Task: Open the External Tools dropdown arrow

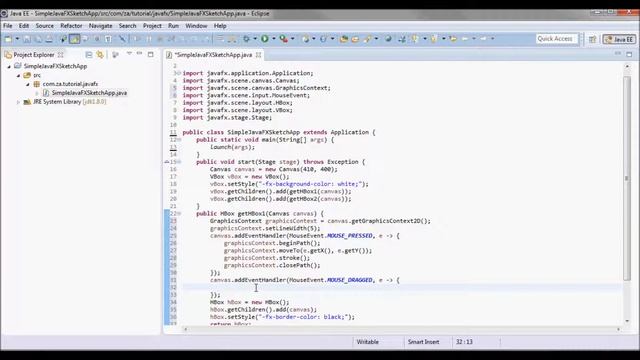Action: point(293,39)
